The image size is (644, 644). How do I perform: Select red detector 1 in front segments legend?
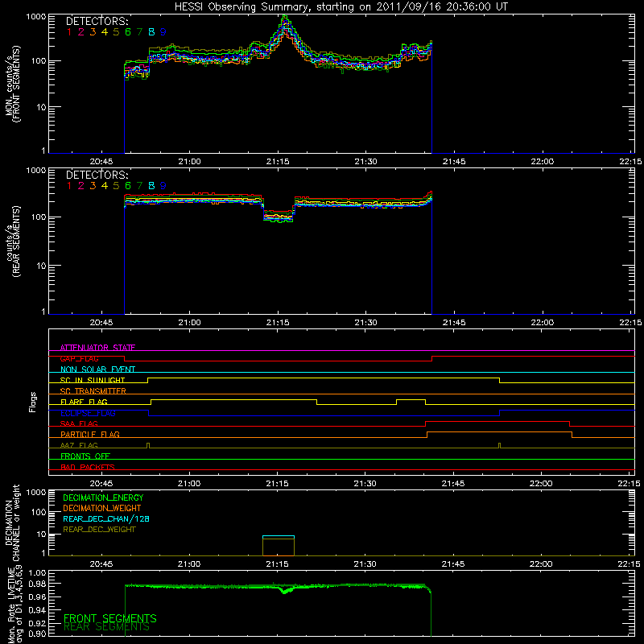69,32
